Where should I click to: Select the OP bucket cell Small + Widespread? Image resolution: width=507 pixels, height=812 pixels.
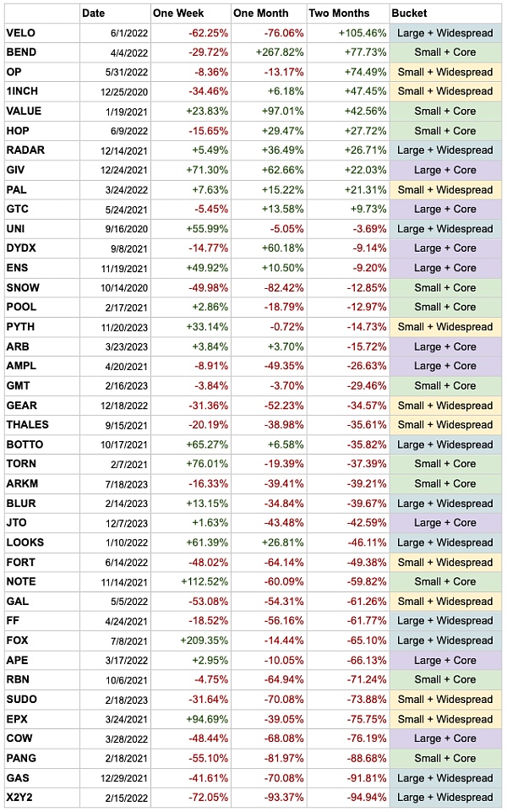[x=444, y=72]
